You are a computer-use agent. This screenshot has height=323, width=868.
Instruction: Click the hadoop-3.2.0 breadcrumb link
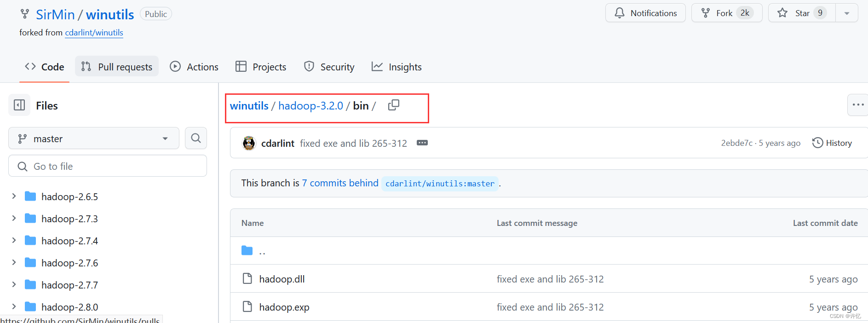pyautogui.click(x=310, y=106)
